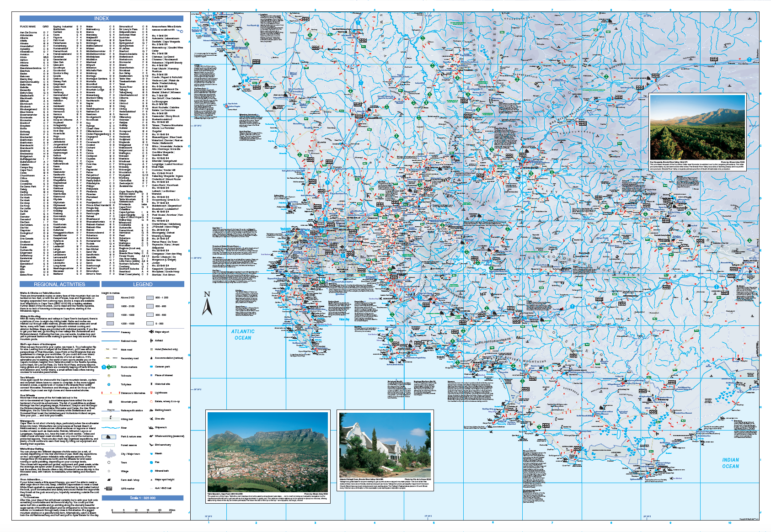The height and width of the screenshot is (532, 771).
Task: Click the Scale 1 : 325 000 bar
Action: coord(142,498)
